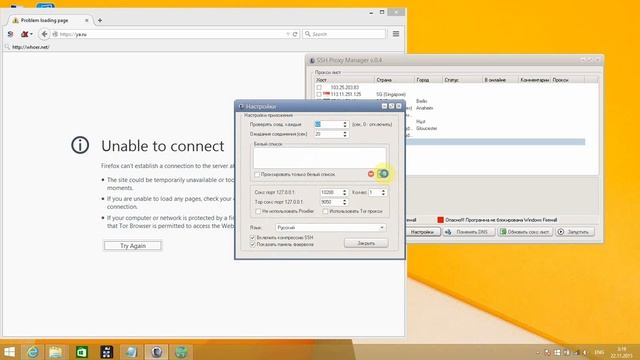Screen dimensions: 640x360
Task: Open the blue window app in the taskbar
Action: coord(131,352)
